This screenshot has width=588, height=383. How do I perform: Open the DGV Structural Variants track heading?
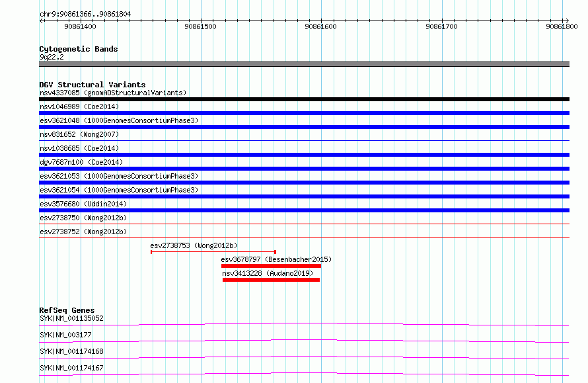tap(92, 85)
